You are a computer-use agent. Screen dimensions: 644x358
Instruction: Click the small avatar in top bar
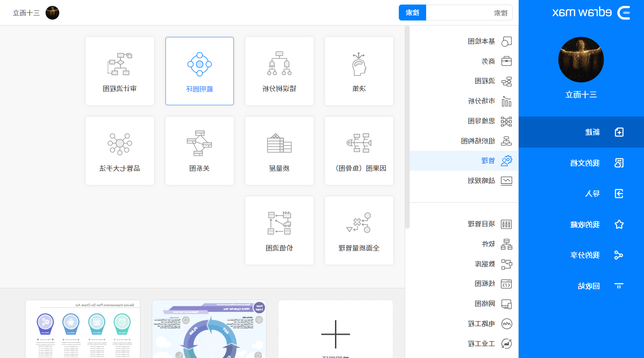[52, 13]
